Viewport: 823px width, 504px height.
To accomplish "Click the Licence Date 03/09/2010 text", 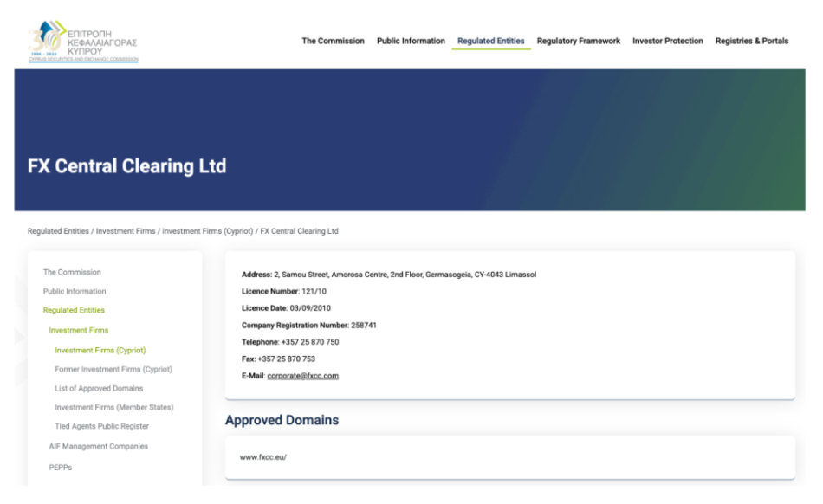I will click(x=286, y=308).
